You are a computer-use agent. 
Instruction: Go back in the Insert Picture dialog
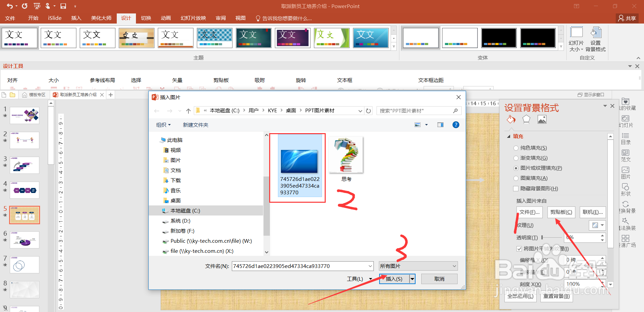point(157,111)
